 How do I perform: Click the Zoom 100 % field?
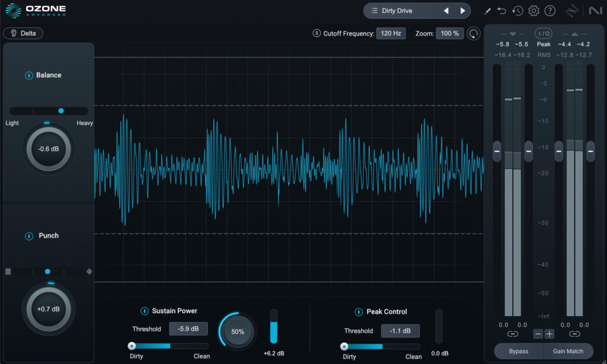[x=450, y=33]
